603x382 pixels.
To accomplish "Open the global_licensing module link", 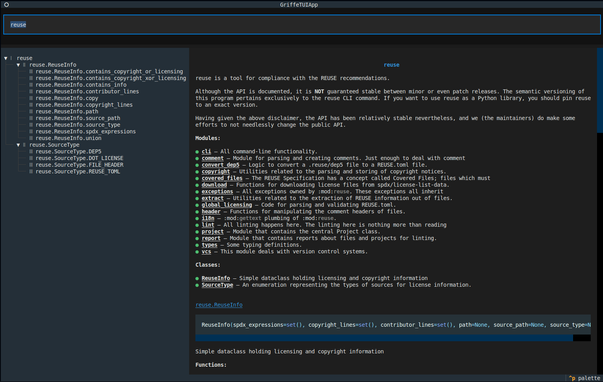I will 227,205.
